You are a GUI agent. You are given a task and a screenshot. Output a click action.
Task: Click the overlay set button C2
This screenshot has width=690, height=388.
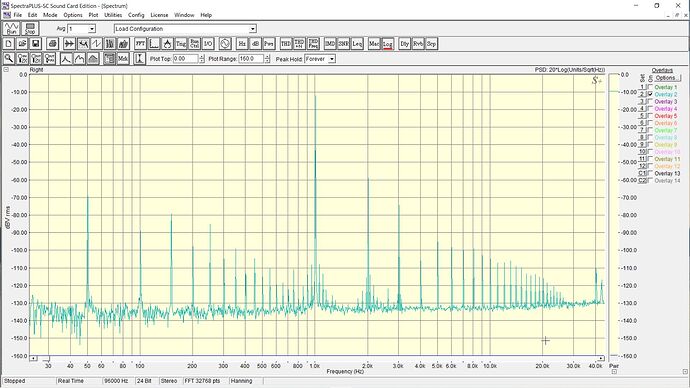[642, 180]
